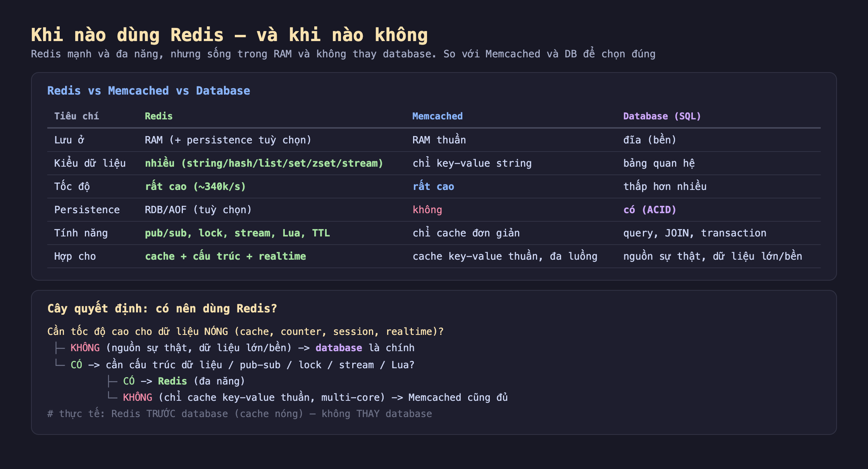Select the pink 'không' cell
Image resolution: width=868 pixels, height=469 pixels.
pyautogui.click(x=427, y=210)
